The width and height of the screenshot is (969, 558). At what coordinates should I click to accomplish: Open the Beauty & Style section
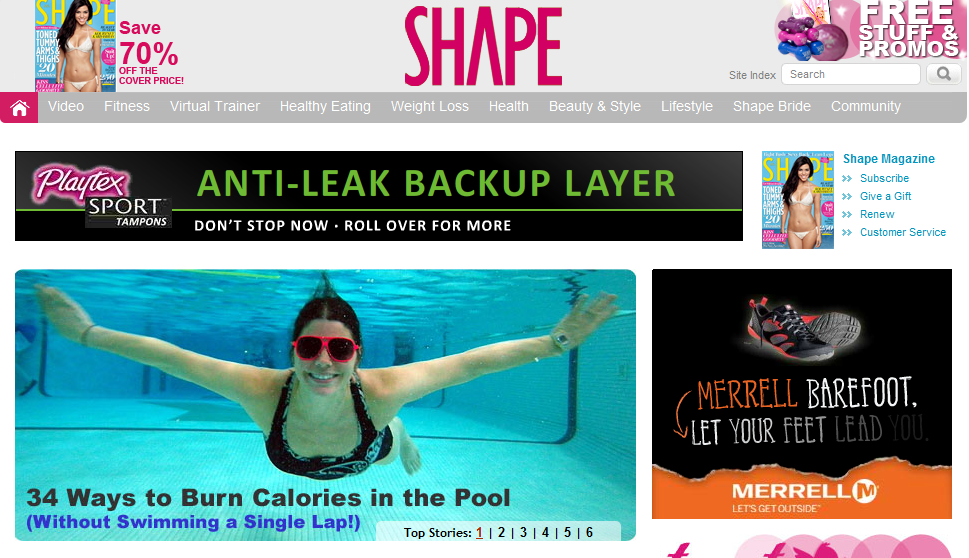[595, 106]
